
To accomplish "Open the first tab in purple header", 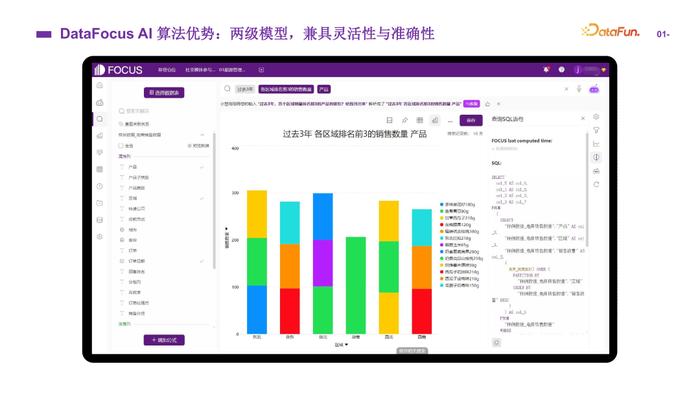I will [x=167, y=70].
